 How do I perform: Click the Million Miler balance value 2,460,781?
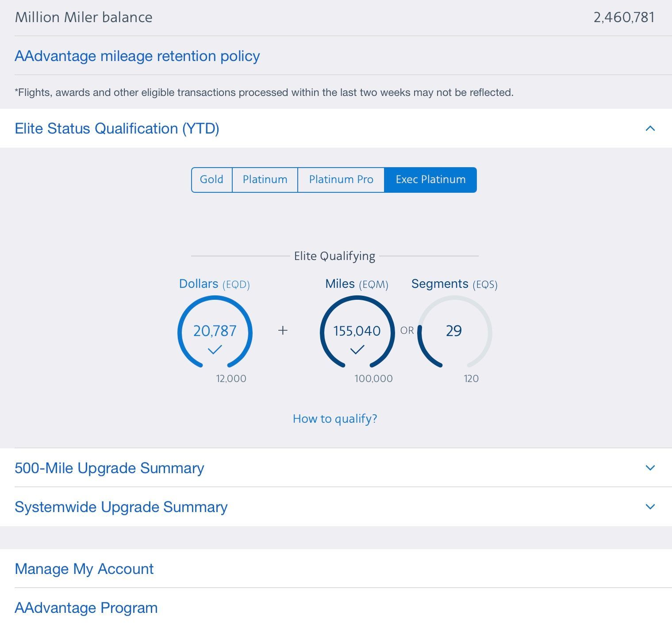pos(623,17)
